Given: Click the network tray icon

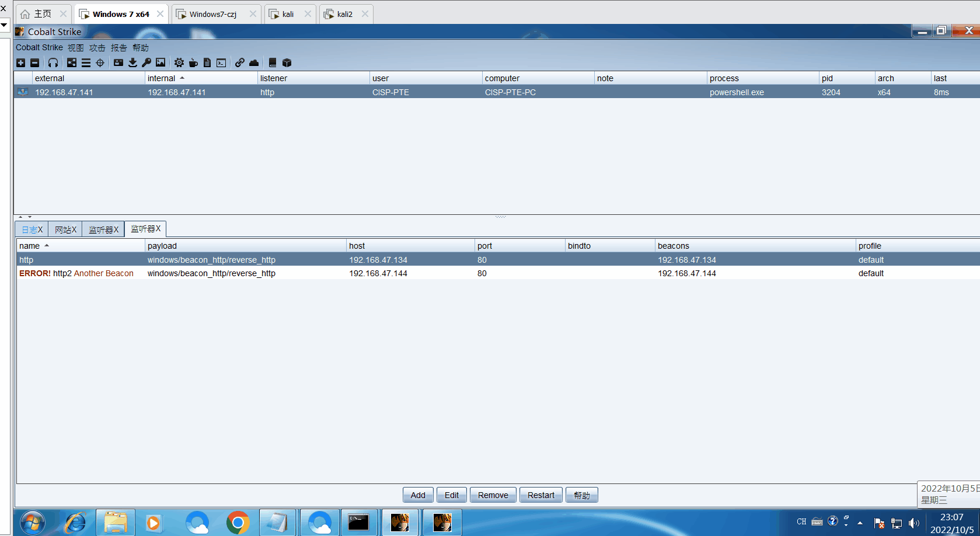Looking at the screenshot, I should [897, 523].
